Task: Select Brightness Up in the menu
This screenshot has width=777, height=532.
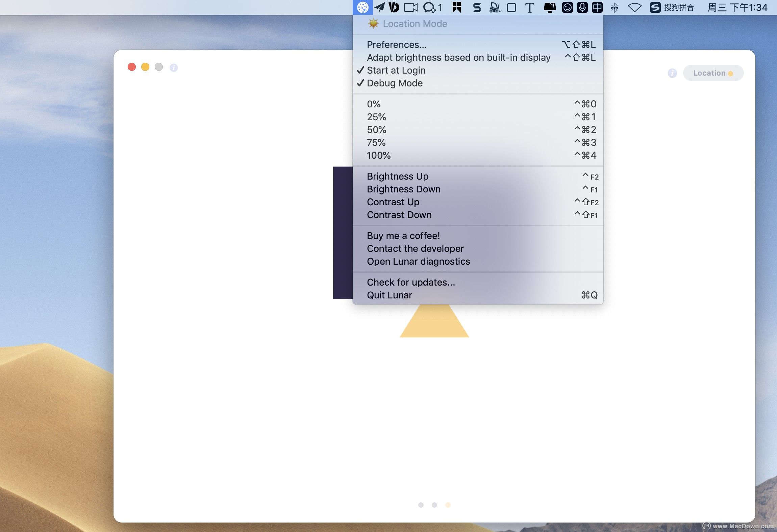Action: pyautogui.click(x=398, y=176)
